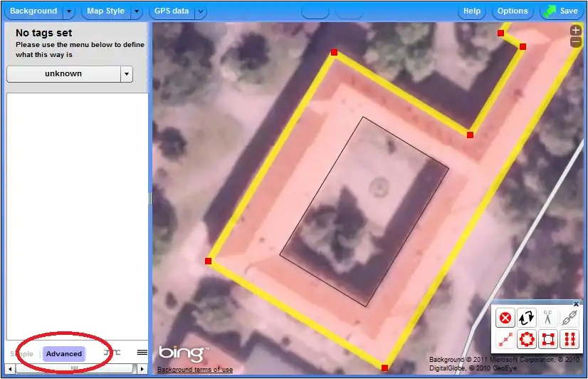Click the create parallel way icon
This screenshot has width=588, height=379.
click(x=568, y=338)
